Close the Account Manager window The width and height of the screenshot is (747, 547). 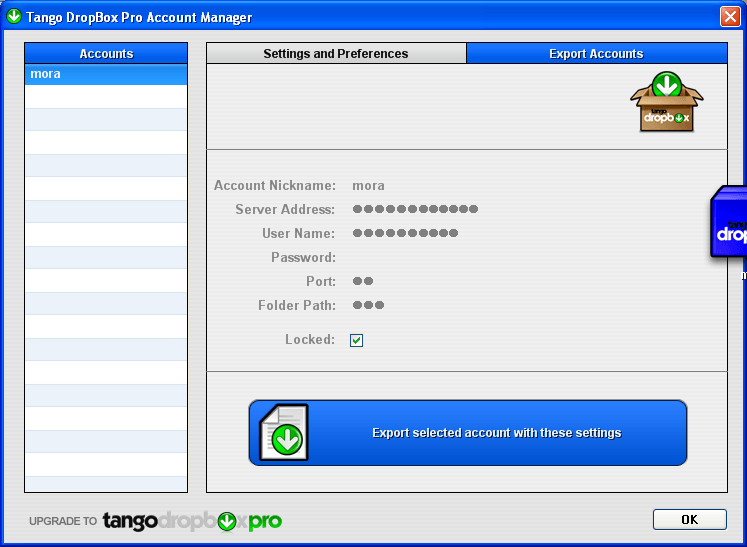[730, 17]
